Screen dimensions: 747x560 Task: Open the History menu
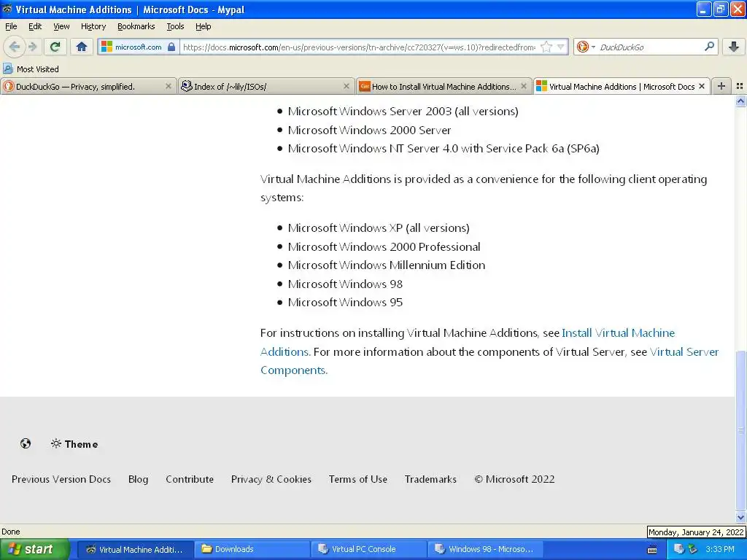(x=93, y=26)
